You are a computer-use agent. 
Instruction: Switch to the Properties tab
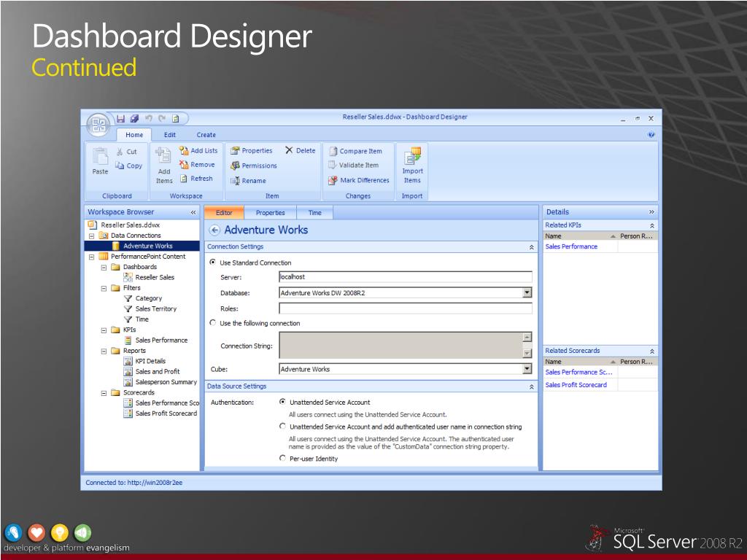(x=270, y=213)
